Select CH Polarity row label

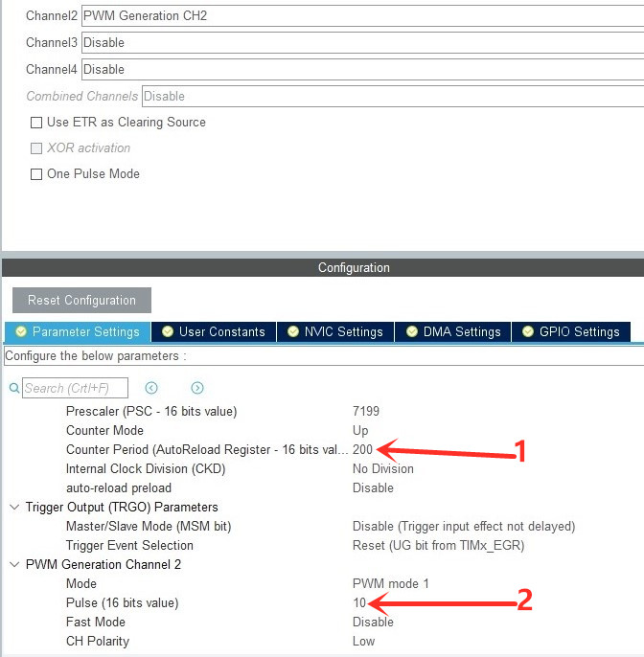point(98,641)
